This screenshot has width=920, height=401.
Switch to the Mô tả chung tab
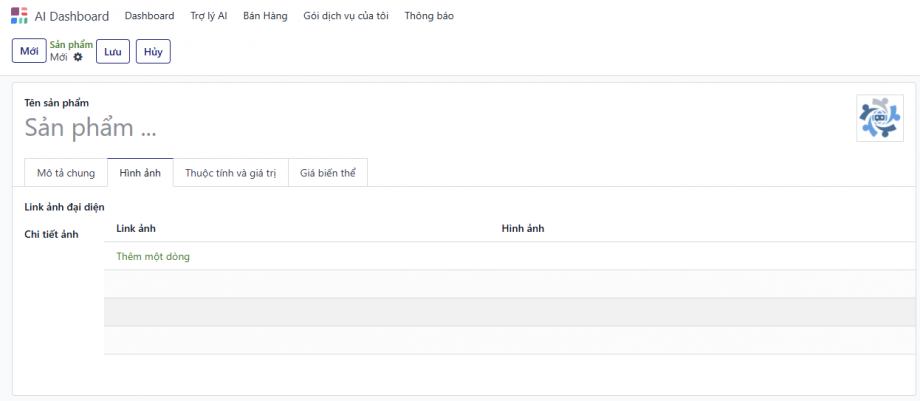coord(66,173)
